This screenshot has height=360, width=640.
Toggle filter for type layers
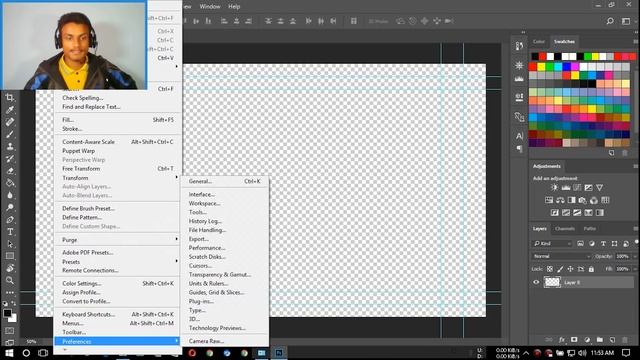pos(603,244)
